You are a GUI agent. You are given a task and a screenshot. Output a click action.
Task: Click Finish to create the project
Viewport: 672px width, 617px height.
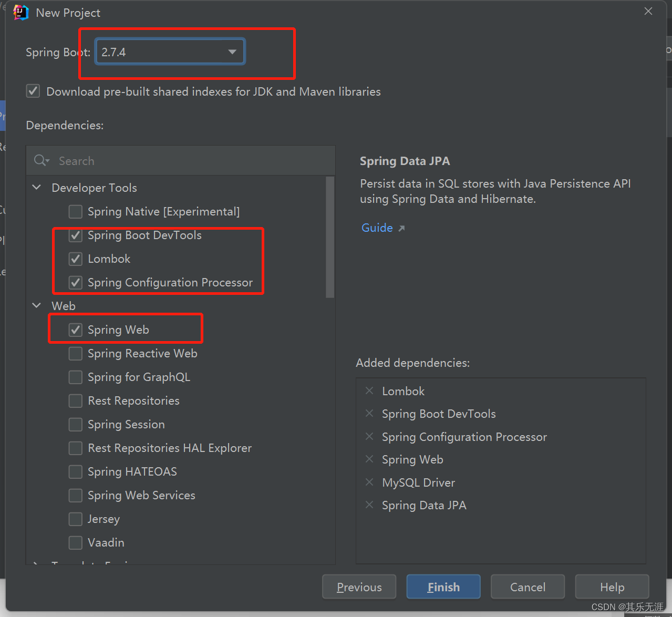tap(443, 587)
